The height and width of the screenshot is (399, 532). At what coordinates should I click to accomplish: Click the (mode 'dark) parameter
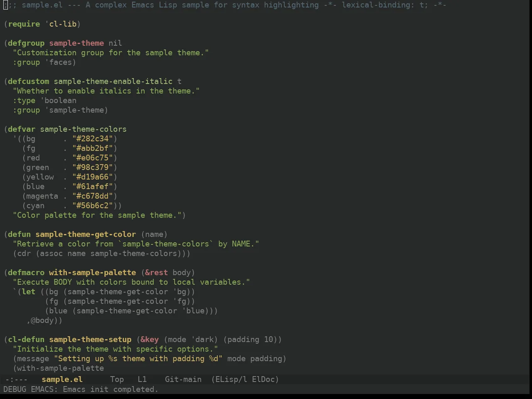191,339
